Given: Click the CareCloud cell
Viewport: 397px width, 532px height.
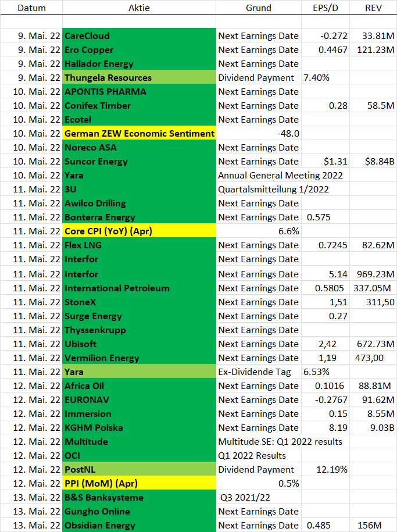Looking at the screenshot, I should 139,35.
